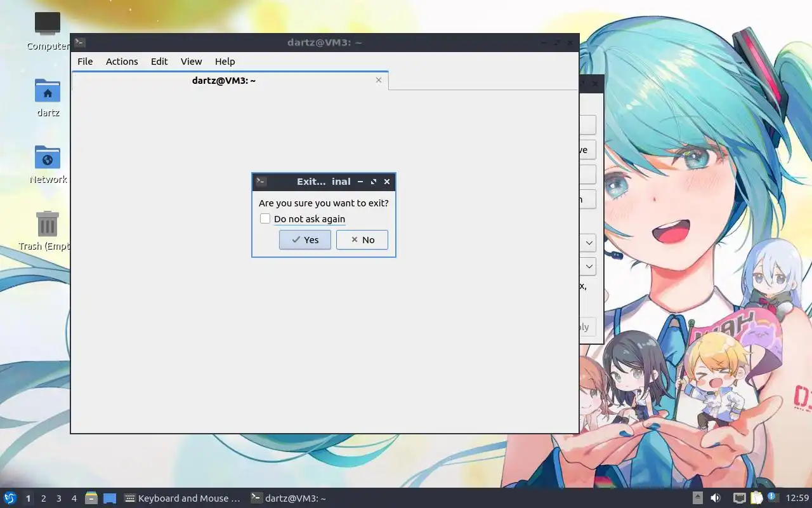
Task: Open the Trash desktop icon
Action: pyautogui.click(x=48, y=231)
